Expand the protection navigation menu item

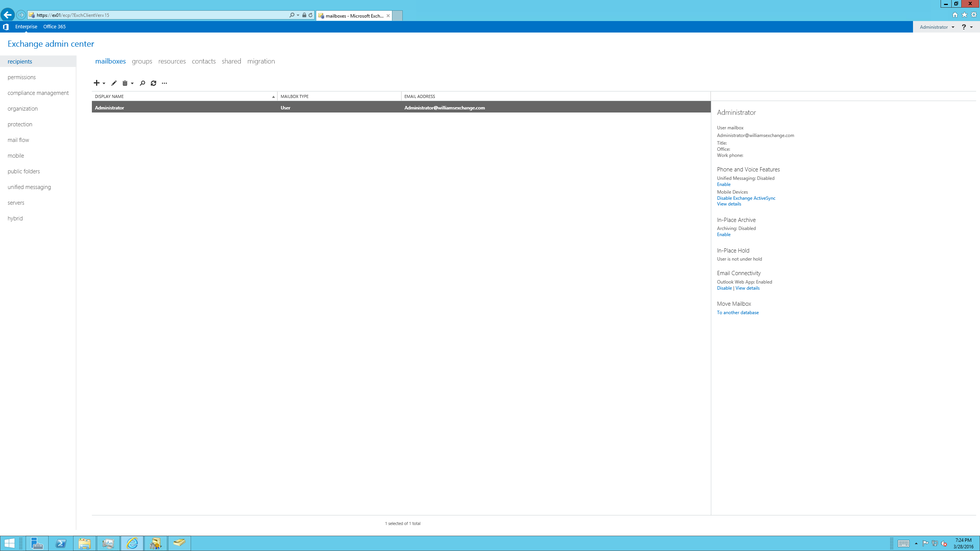[20, 124]
